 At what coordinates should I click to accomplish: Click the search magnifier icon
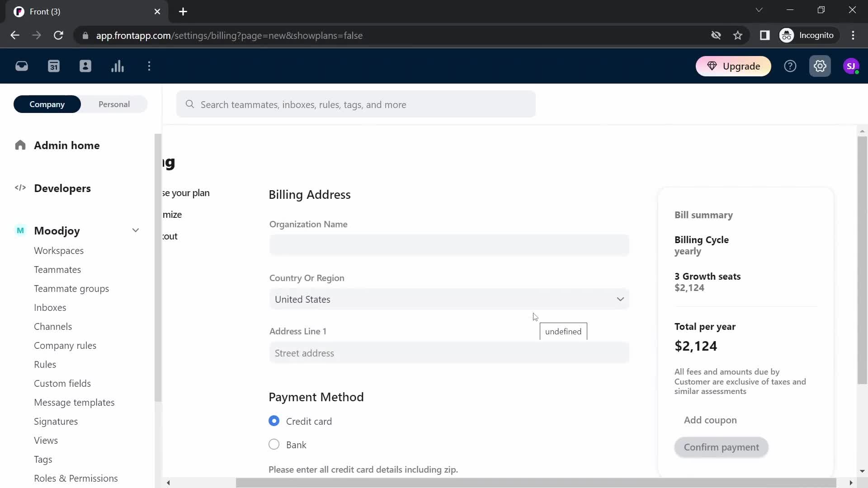tap(190, 104)
